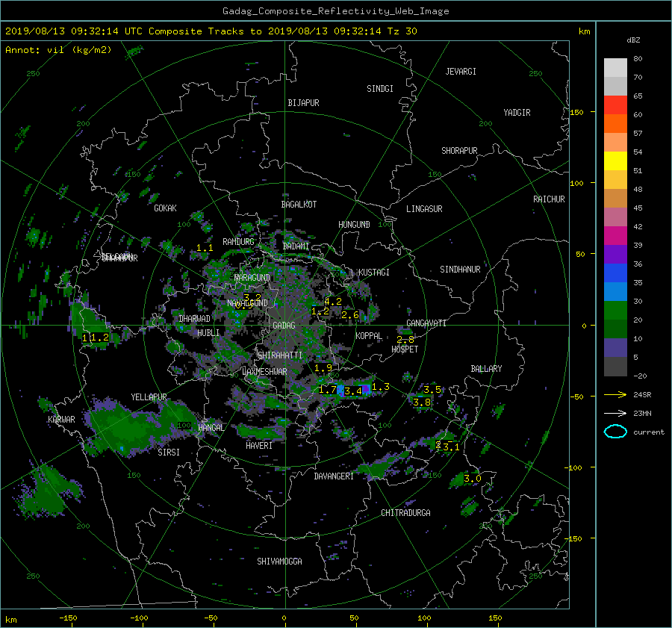
Task: Pick the light blue 30-35 dBZ band
Action: [615, 292]
